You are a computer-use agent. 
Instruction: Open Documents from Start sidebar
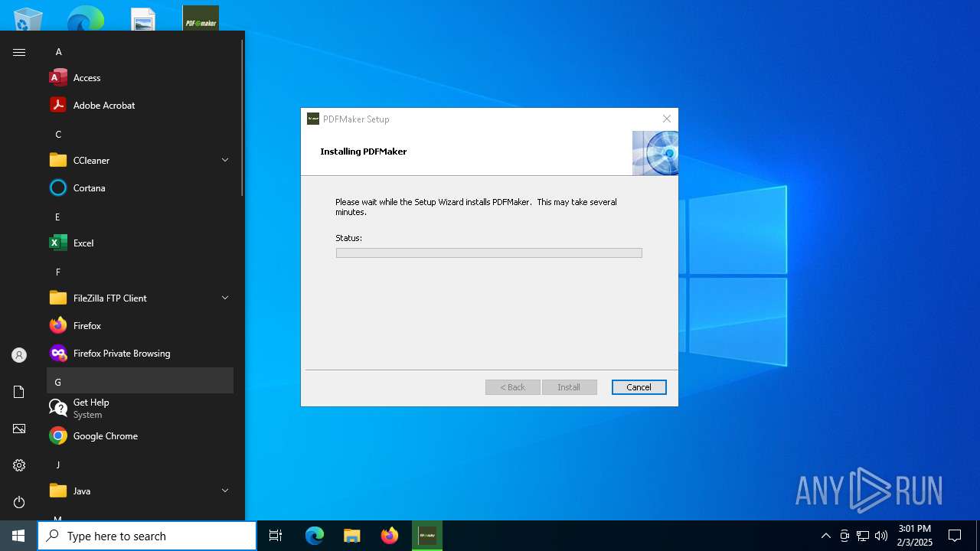pos(19,392)
